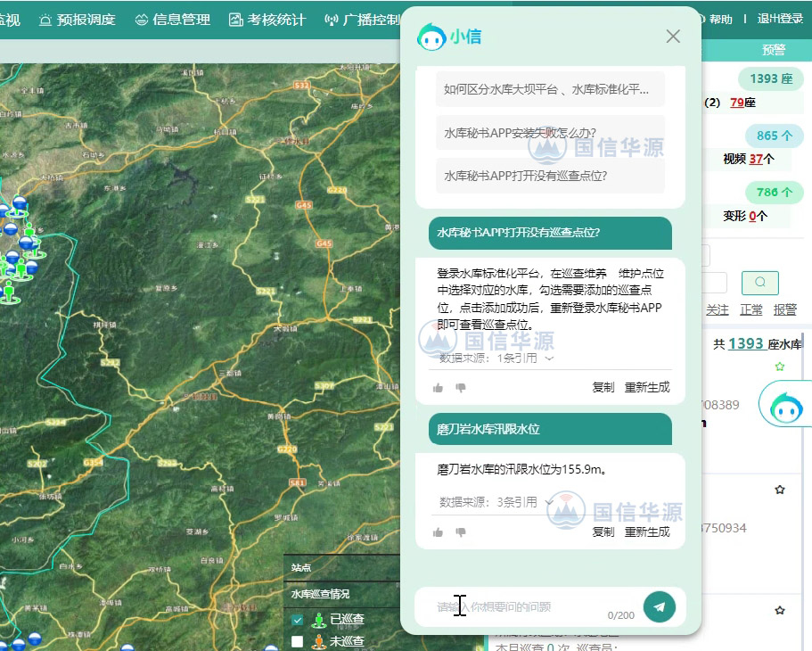Screen dimensions: 812x651
Task: Close the 小信 chat panel
Action: click(673, 37)
